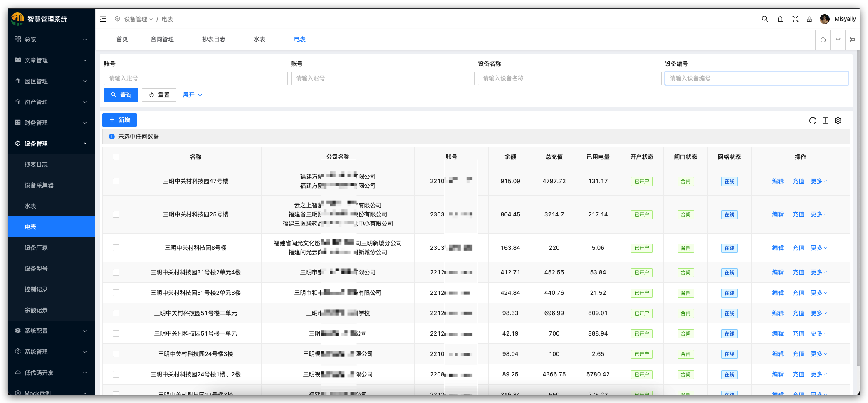Image resolution: width=868 pixels, height=403 pixels.
Task: Switch to the 水表 tab
Action: point(260,39)
